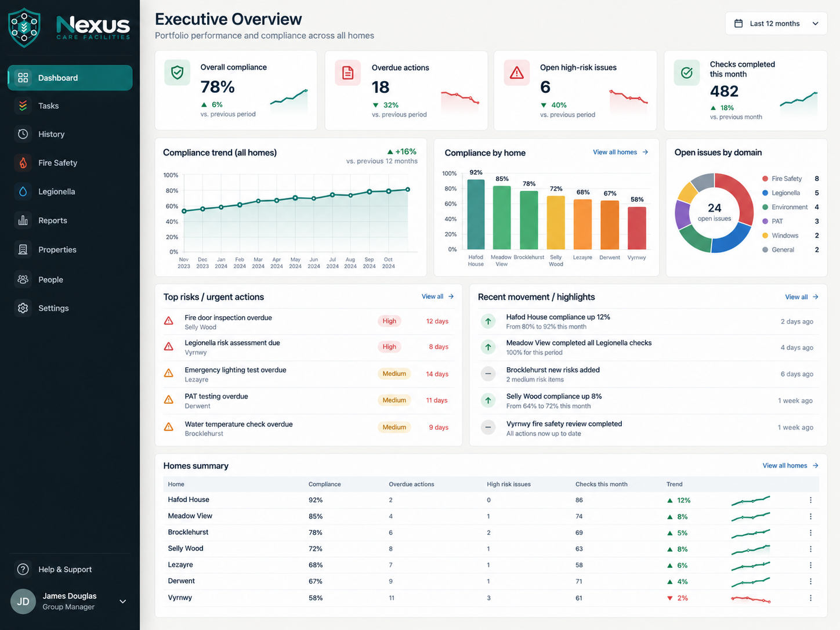
Task: Click the Settings gear icon
Action: pyautogui.click(x=23, y=308)
